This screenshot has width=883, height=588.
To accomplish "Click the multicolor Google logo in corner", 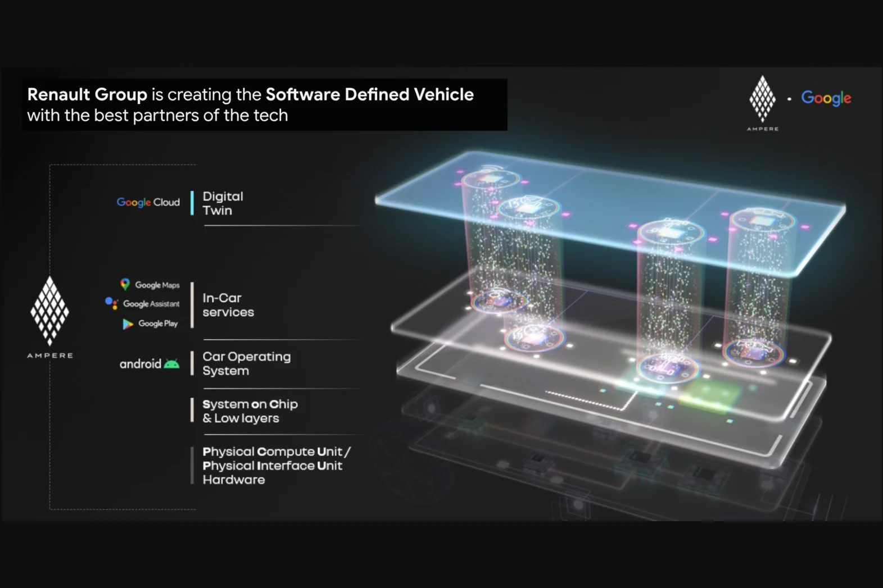I will point(826,98).
